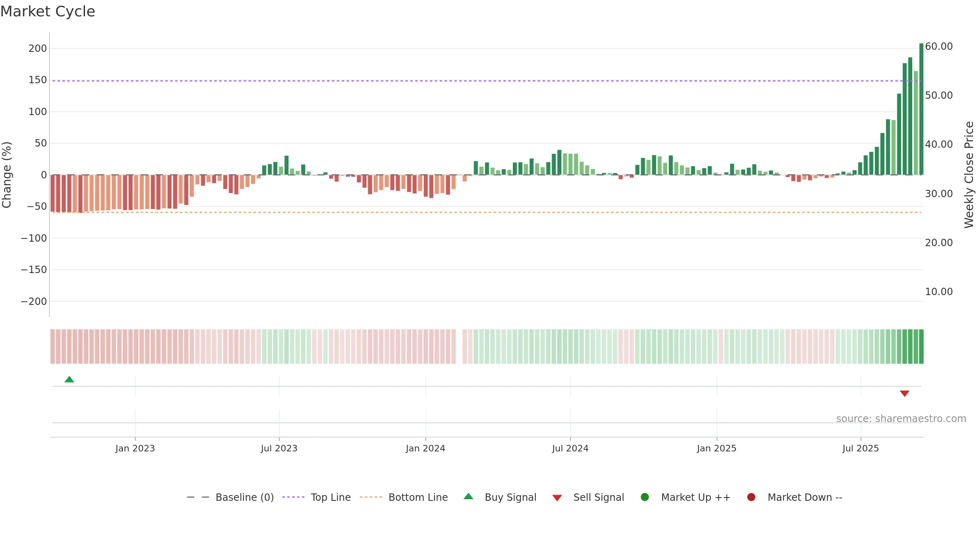Click the Jan 2023 axis label
980x551 pixels.
pyautogui.click(x=135, y=449)
